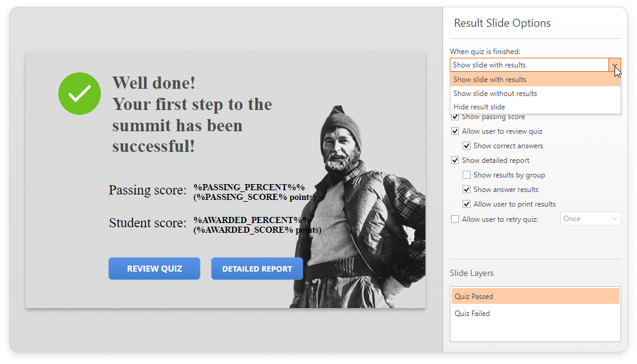Select the 'Quiz Passed' slide layer

pos(535,296)
